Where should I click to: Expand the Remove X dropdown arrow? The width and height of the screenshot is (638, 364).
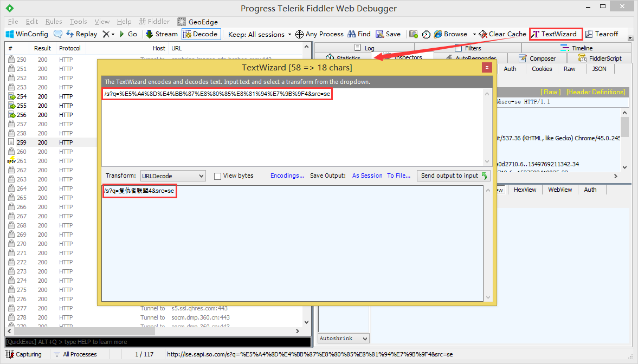[113, 34]
